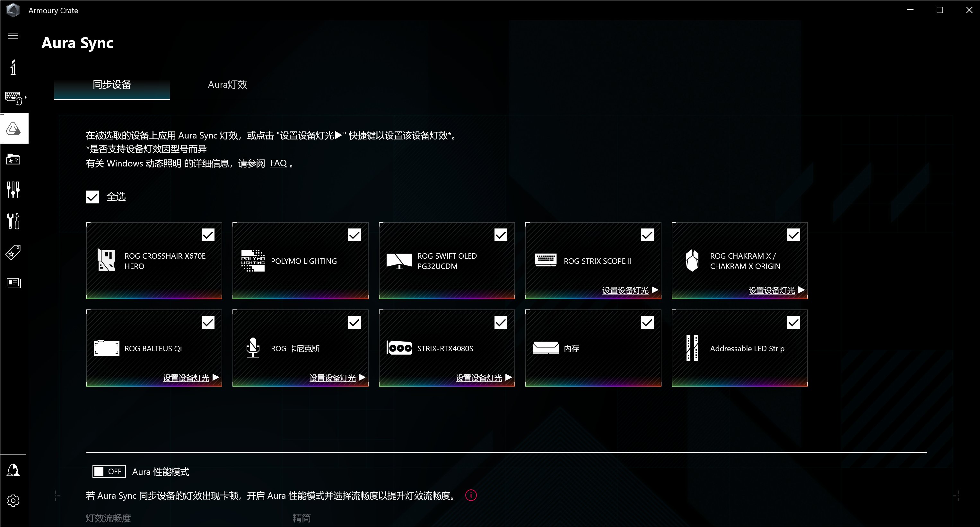Uncheck ROG BALTEUS Qi sync checkbox
The image size is (980, 527).
[x=208, y=323]
